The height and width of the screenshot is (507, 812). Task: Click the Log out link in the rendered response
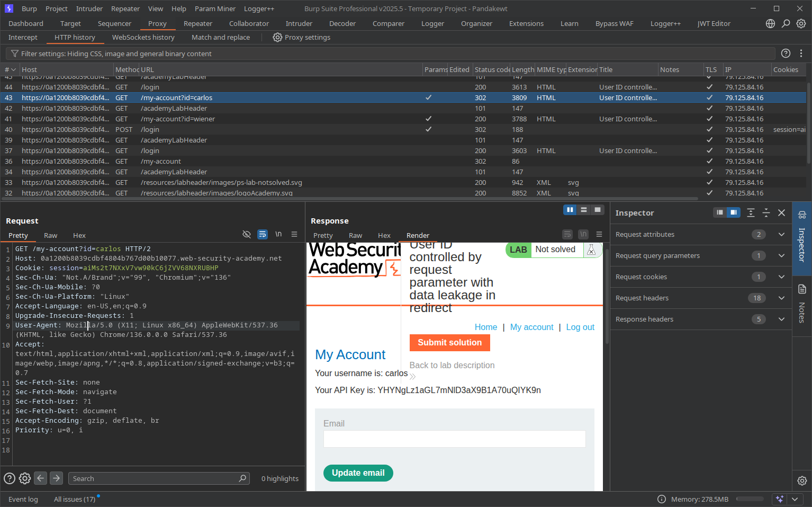580,327
